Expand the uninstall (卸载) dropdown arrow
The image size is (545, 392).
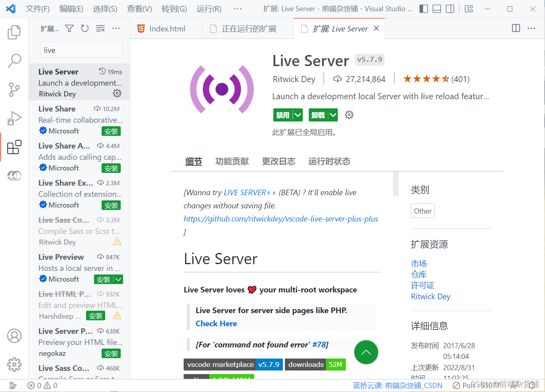click(333, 115)
